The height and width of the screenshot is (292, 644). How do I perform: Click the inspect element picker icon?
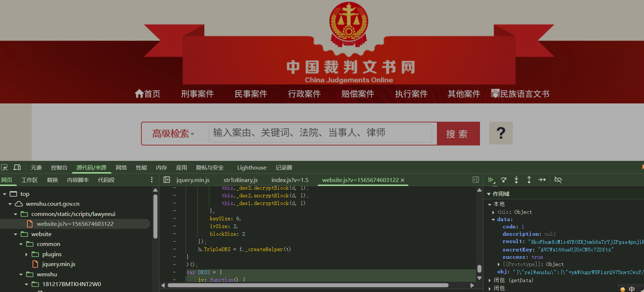click(4, 167)
